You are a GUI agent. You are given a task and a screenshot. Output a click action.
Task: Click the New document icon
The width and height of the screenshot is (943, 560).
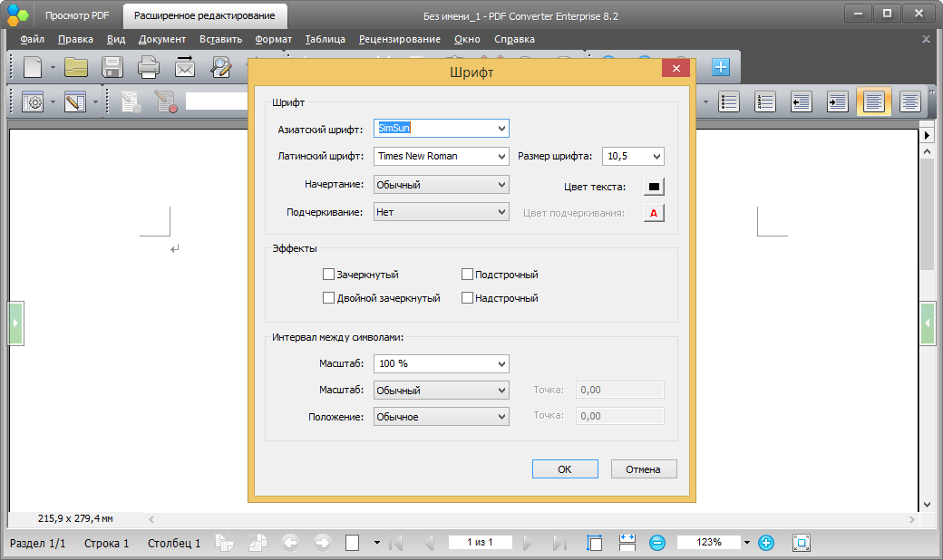pos(33,67)
